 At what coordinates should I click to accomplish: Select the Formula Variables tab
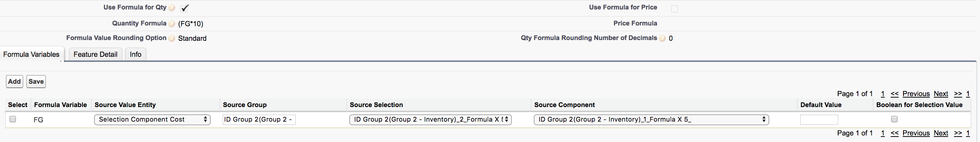coord(32,54)
